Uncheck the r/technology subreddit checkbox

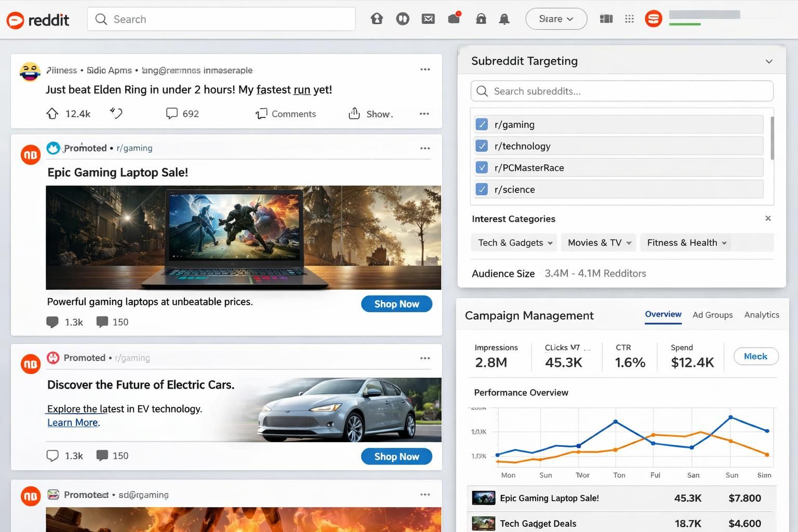tap(482, 146)
